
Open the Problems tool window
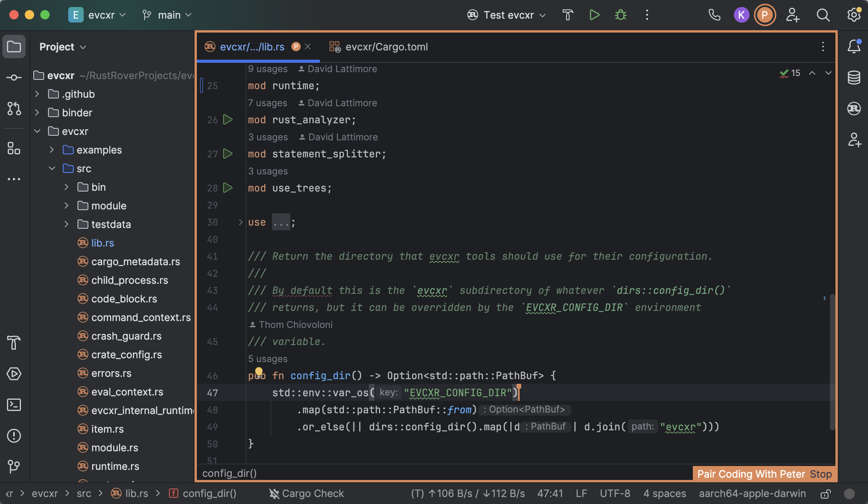(14, 436)
